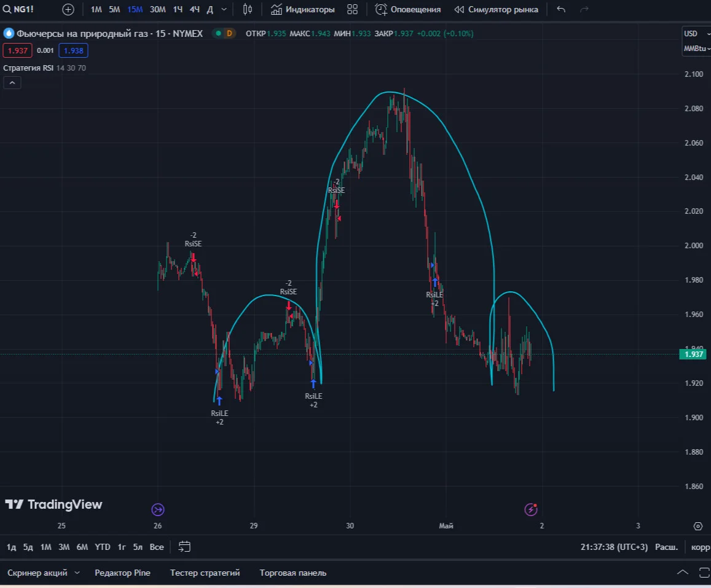Screen dimensions: 711x588
Task: Switch to the 4Ч interval
Action: [x=195, y=9]
